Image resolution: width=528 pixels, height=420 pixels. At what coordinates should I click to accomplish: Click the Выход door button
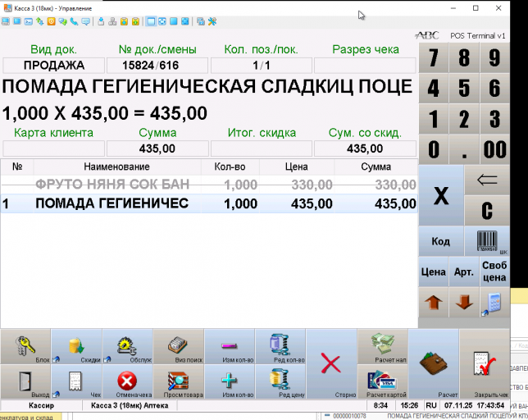(x=25, y=381)
